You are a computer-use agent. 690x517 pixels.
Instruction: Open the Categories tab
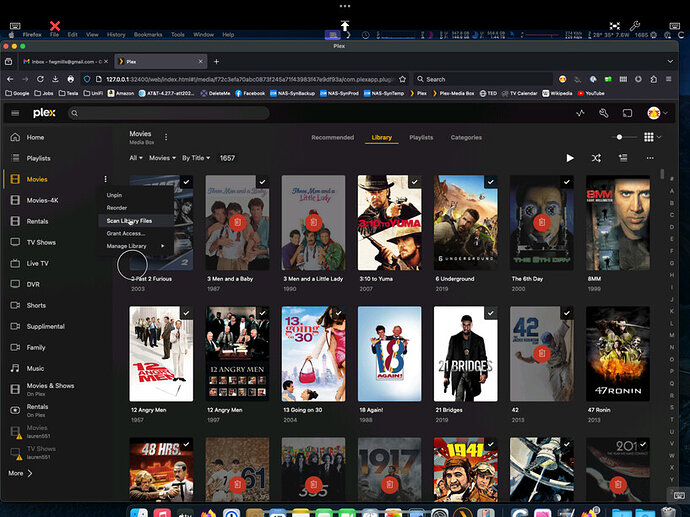coord(466,137)
